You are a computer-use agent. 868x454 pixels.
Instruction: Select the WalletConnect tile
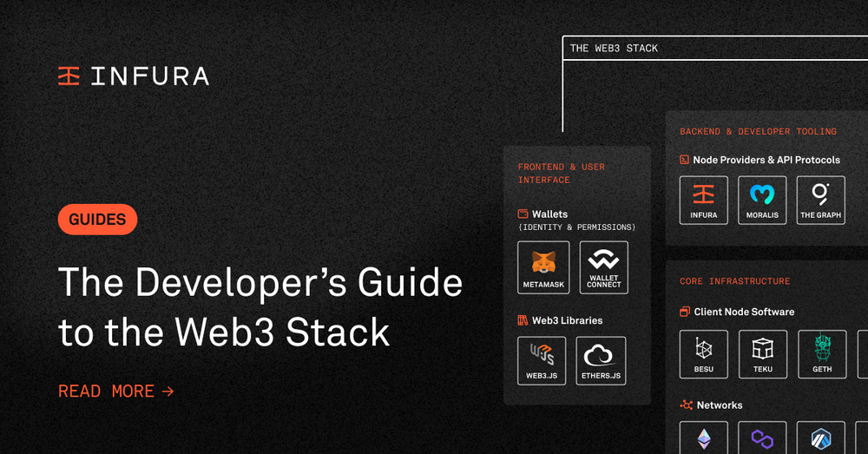[x=603, y=267]
